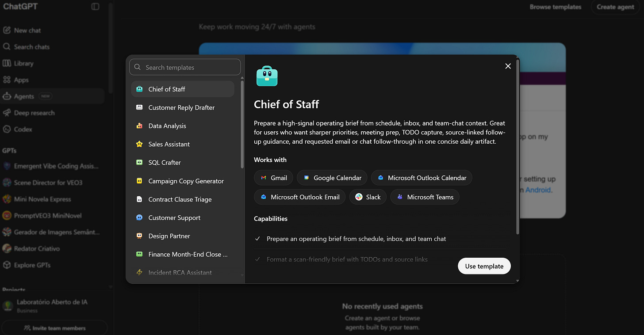Click the Codex icon in sidebar
The height and width of the screenshot is (335, 644).
coord(7,129)
